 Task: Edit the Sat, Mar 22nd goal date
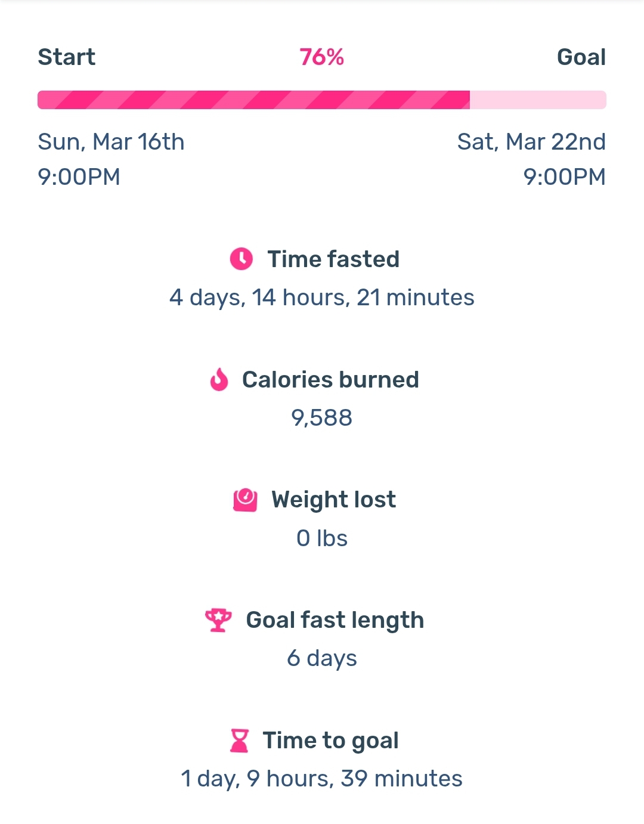pyautogui.click(x=531, y=142)
